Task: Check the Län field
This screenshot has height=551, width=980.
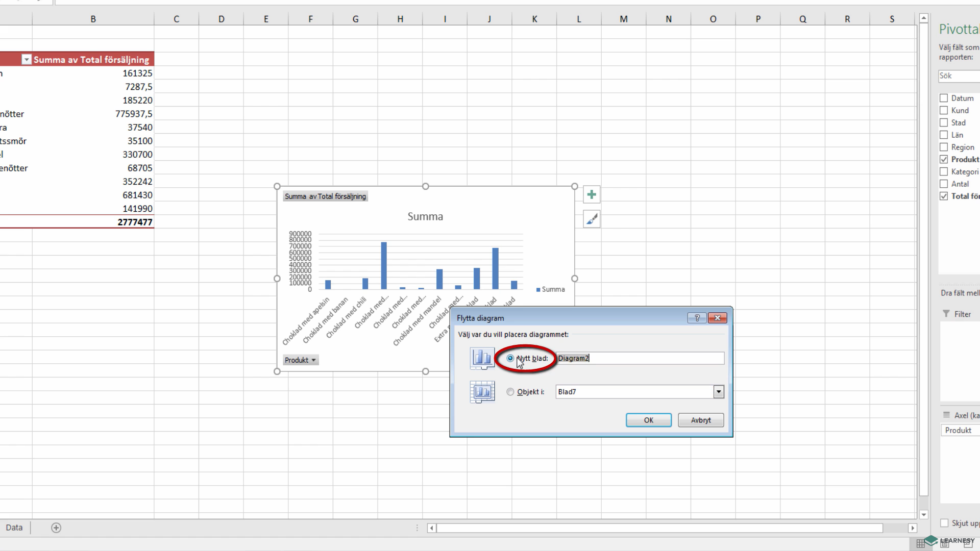Action: click(x=944, y=135)
